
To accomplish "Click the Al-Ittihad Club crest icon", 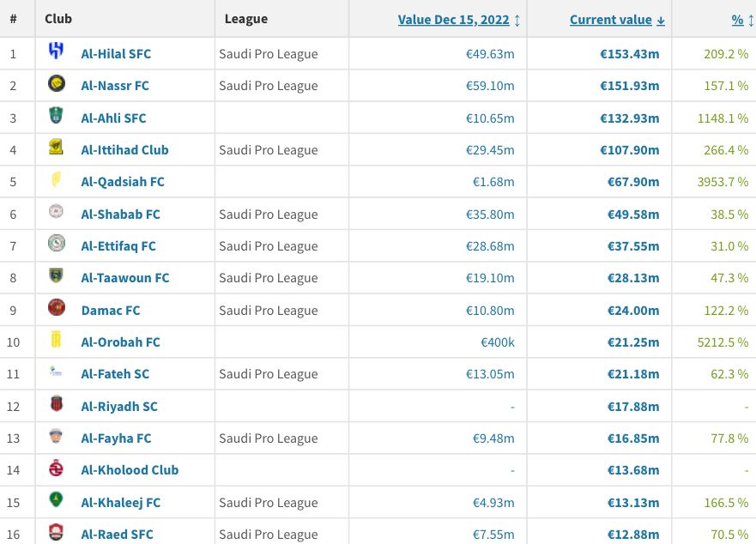I will [x=57, y=147].
